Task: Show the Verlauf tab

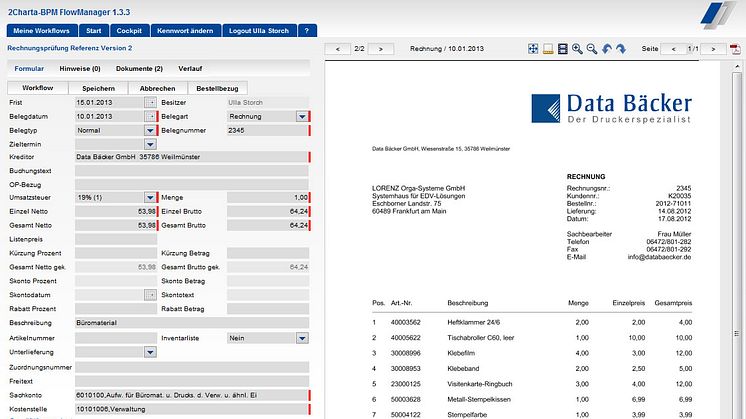Action: click(x=190, y=68)
